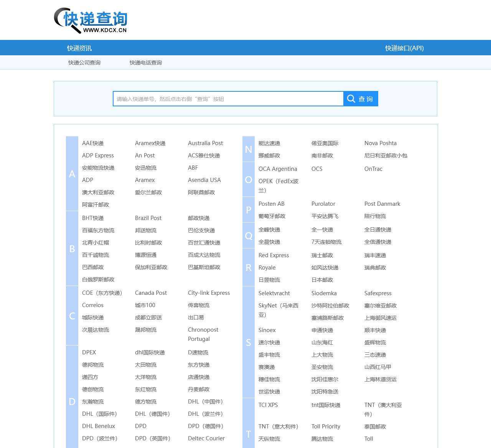The width and height of the screenshot is (491, 448).
Task: Open Posten AB link
Action: [271, 204]
